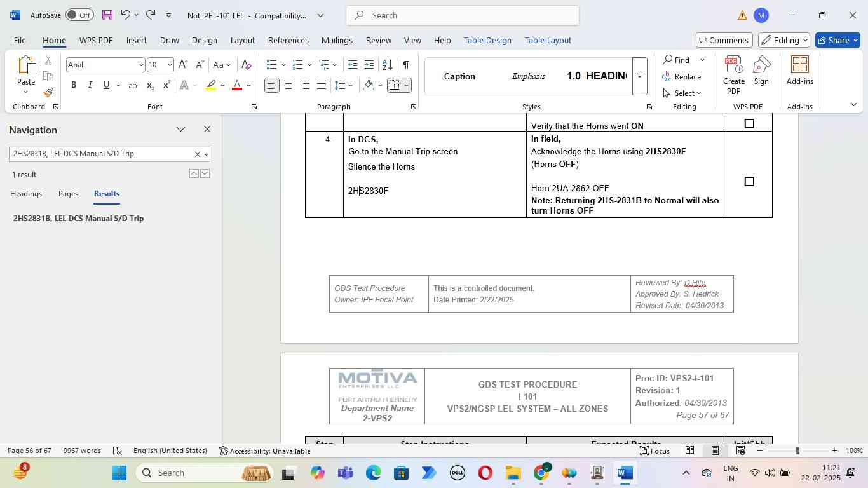Click the Paste button
This screenshot has height=488, width=868.
pyautogui.click(x=26, y=75)
